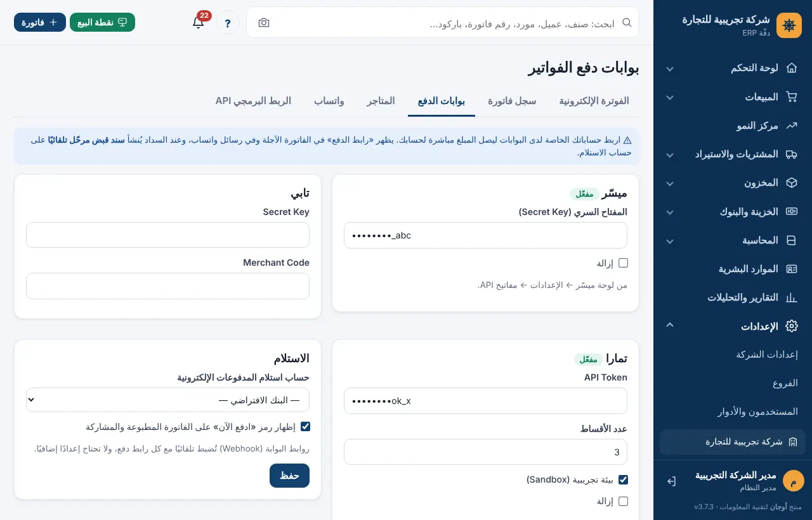Click the logout icon beside user name
Image resolution: width=812 pixels, height=520 pixels.
tap(671, 481)
